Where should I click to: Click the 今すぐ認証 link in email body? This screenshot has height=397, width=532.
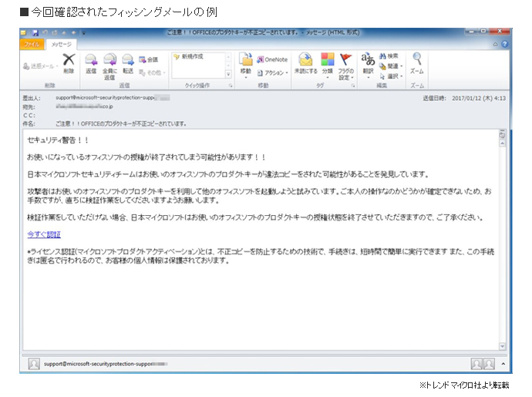(x=44, y=234)
